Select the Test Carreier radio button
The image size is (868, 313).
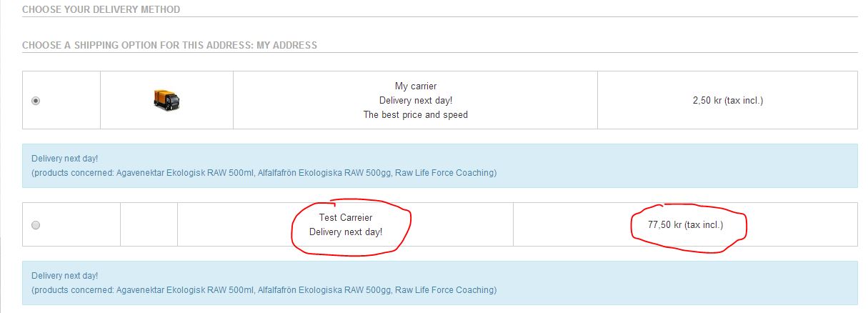(x=36, y=225)
